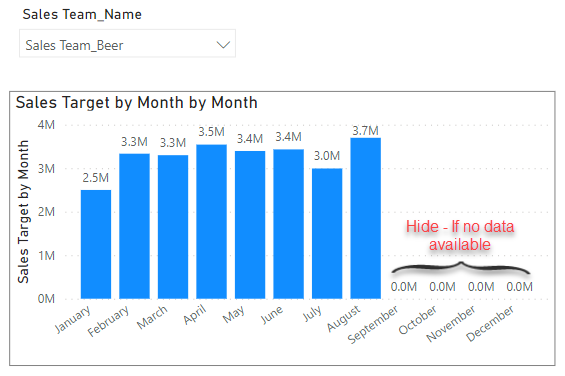Click the July axis label

312,314
